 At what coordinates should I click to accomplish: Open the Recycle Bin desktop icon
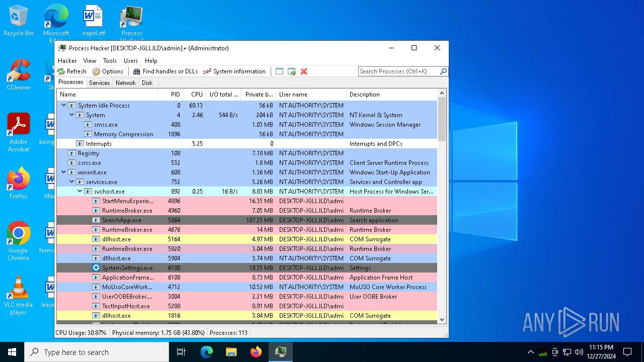click(x=19, y=21)
